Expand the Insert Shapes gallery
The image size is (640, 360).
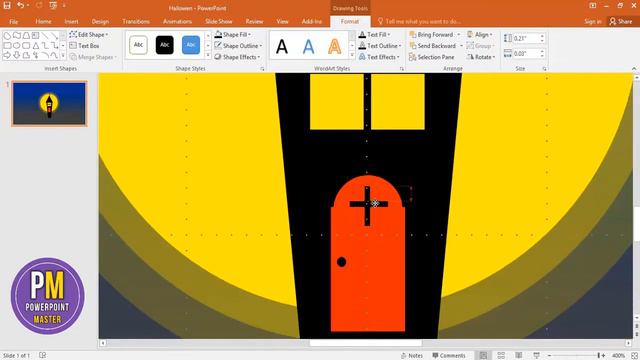click(63, 55)
